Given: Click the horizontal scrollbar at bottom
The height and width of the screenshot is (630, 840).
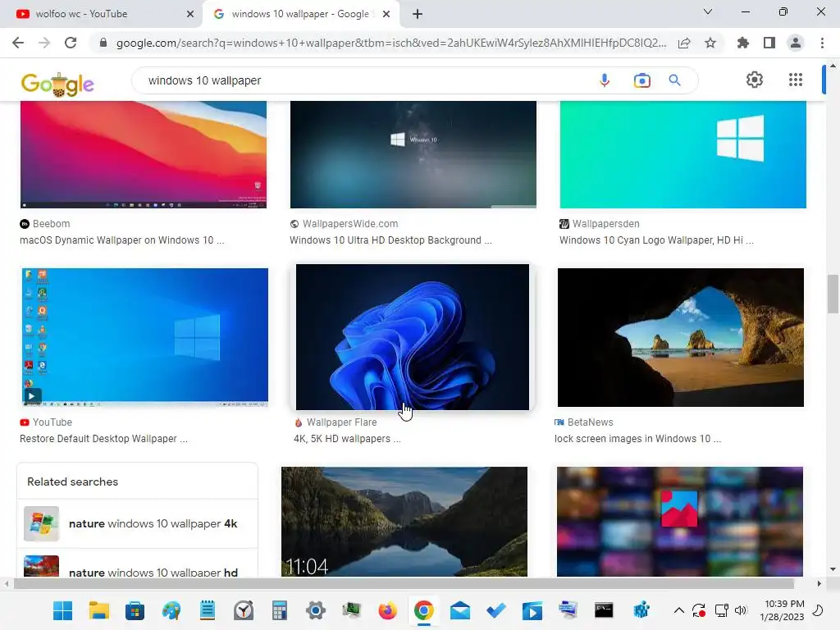Looking at the screenshot, I should point(404,583).
